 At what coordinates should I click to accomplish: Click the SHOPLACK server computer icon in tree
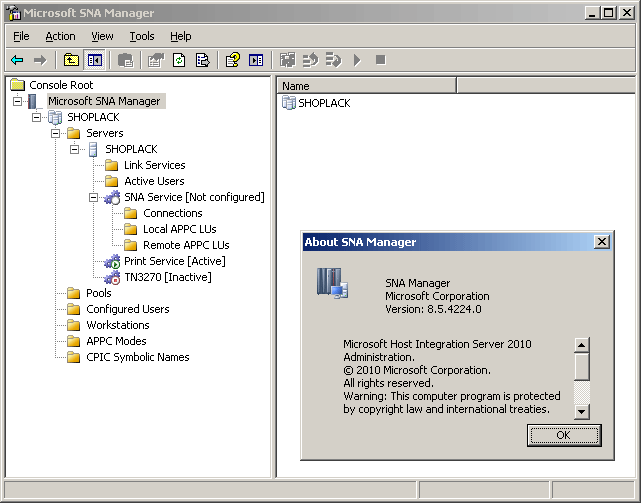pyautogui.click(x=93, y=150)
